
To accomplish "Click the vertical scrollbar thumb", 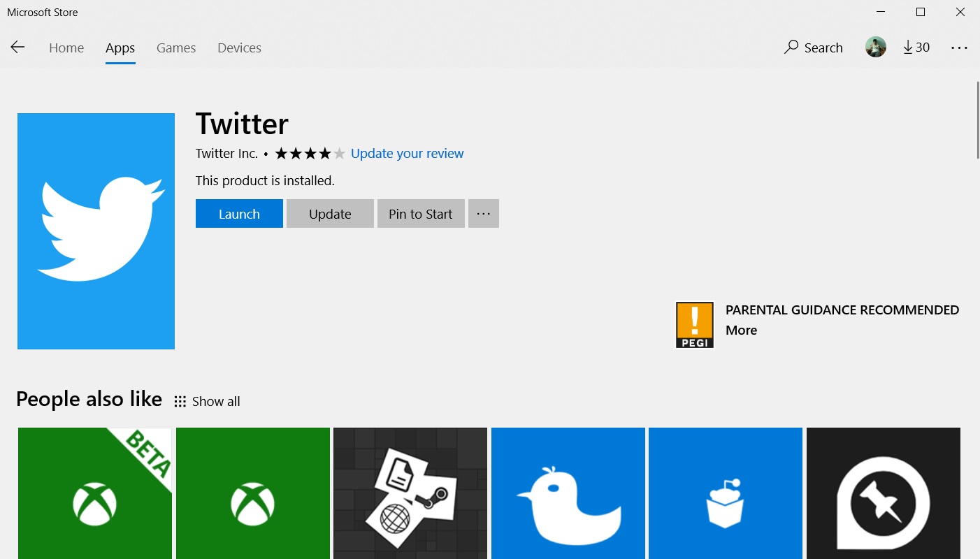I will pos(977,120).
